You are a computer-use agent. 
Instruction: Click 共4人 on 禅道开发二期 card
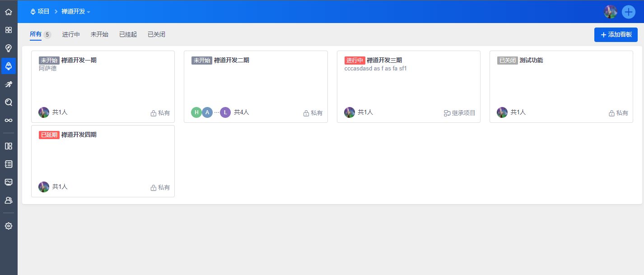click(x=242, y=112)
